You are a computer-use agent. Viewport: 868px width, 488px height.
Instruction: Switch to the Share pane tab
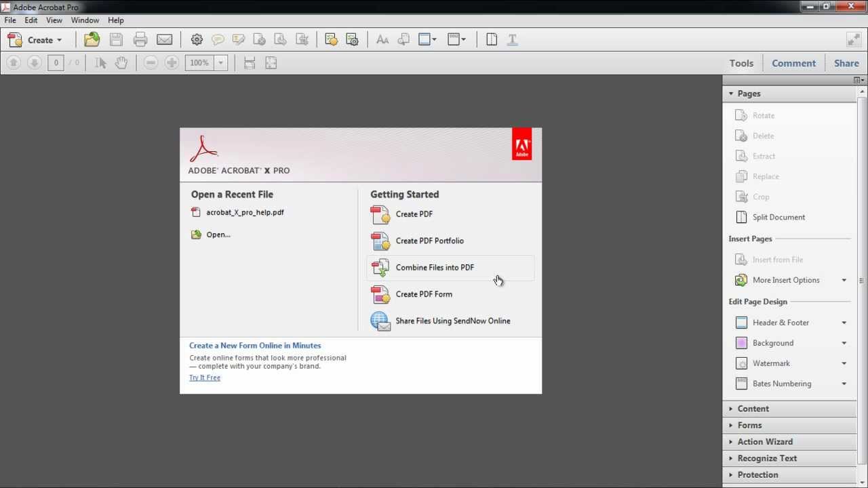pos(846,63)
